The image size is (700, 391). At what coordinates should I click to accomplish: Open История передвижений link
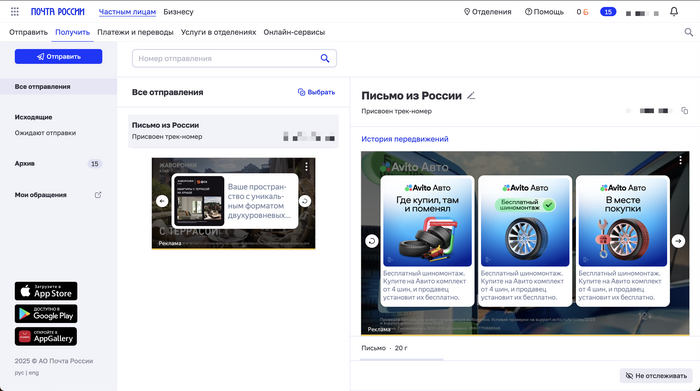405,139
